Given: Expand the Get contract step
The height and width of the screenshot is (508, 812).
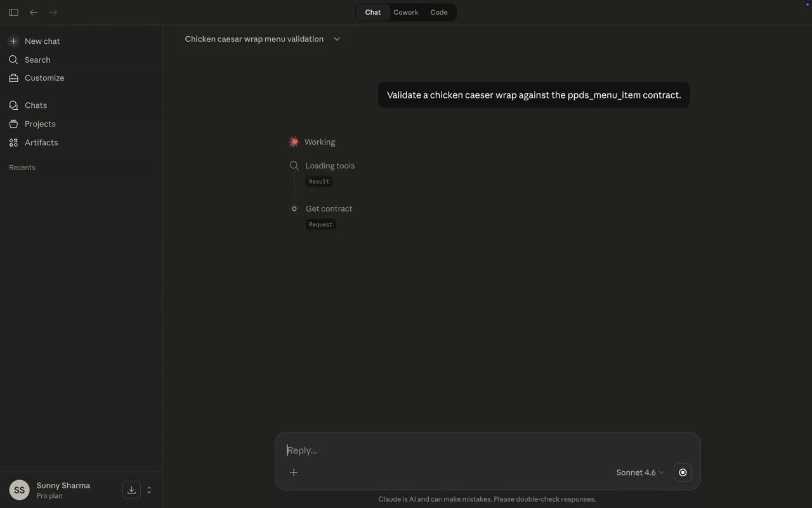Looking at the screenshot, I should tap(329, 209).
